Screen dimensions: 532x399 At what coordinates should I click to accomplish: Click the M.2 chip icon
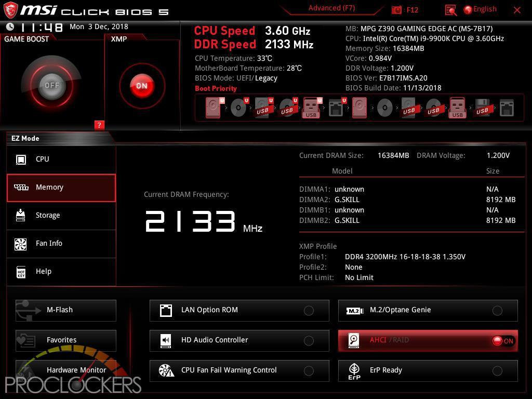click(354, 311)
